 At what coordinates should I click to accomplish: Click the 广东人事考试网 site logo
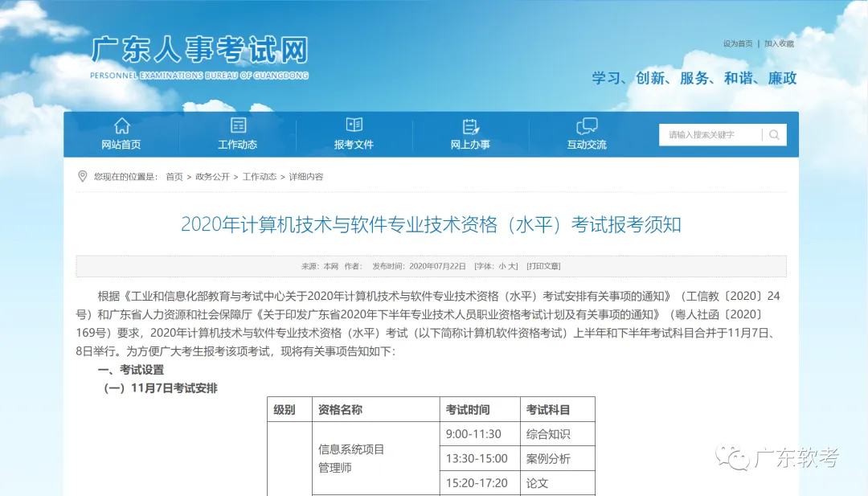click(200, 56)
